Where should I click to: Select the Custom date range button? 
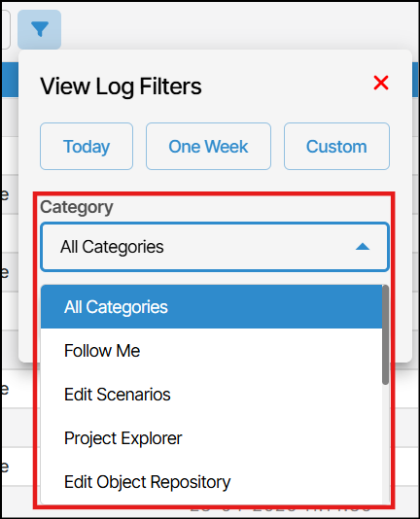pyautogui.click(x=336, y=147)
